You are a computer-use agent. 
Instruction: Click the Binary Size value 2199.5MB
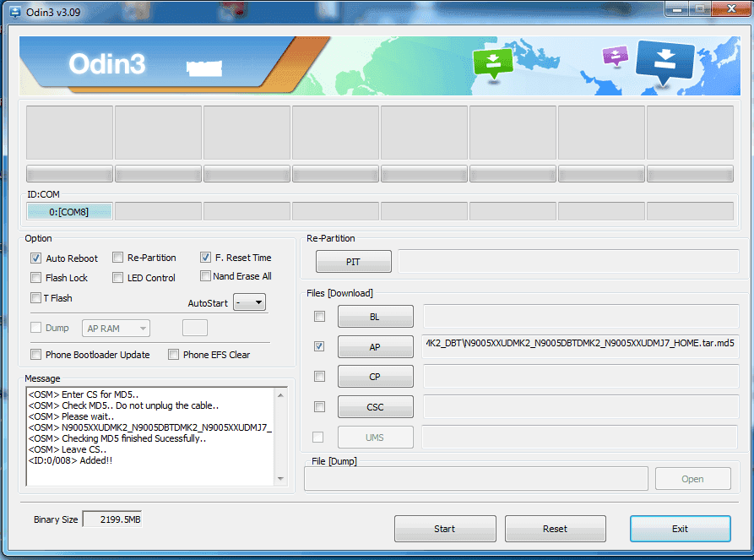coord(112,519)
